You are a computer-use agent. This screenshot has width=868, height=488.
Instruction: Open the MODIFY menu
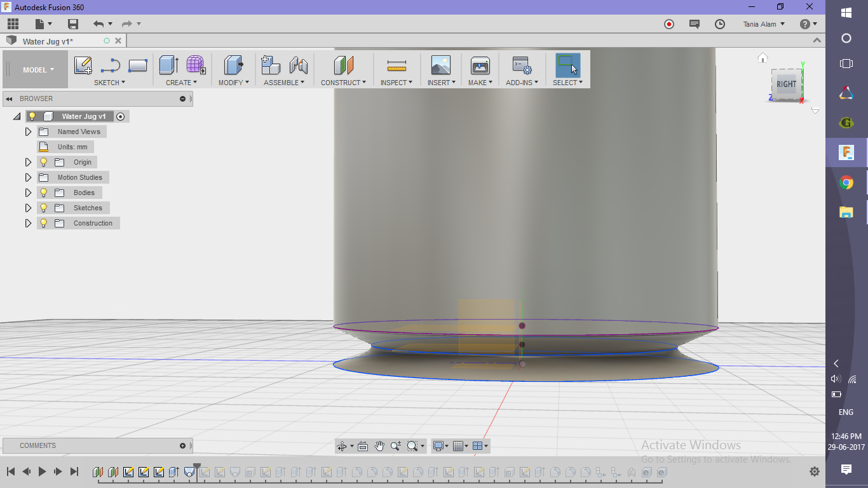tap(234, 83)
